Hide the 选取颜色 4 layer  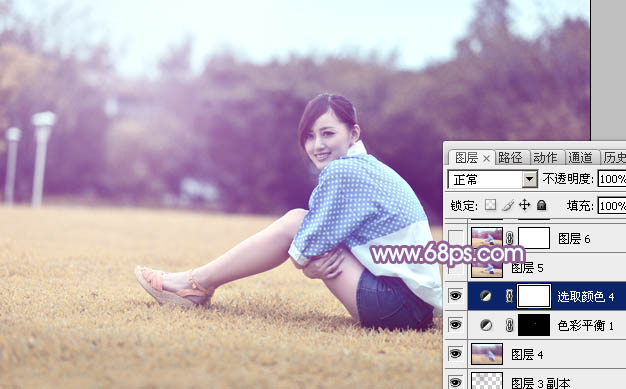tap(456, 296)
